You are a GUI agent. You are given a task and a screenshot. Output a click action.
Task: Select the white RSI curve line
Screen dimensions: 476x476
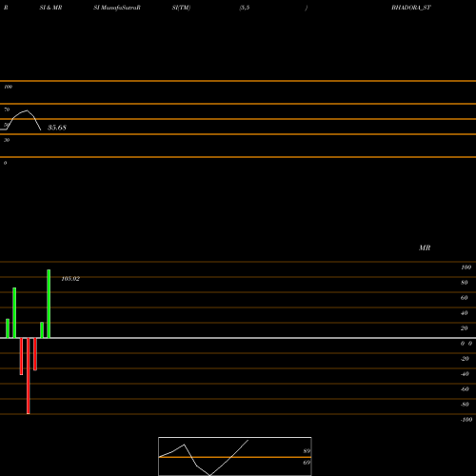pos(22,120)
